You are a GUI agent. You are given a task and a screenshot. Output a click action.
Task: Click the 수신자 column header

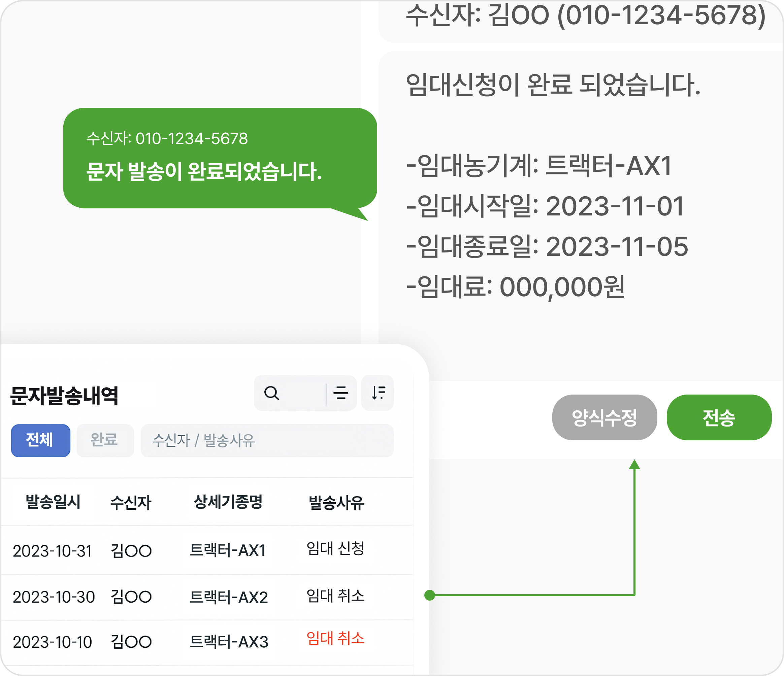point(131,503)
